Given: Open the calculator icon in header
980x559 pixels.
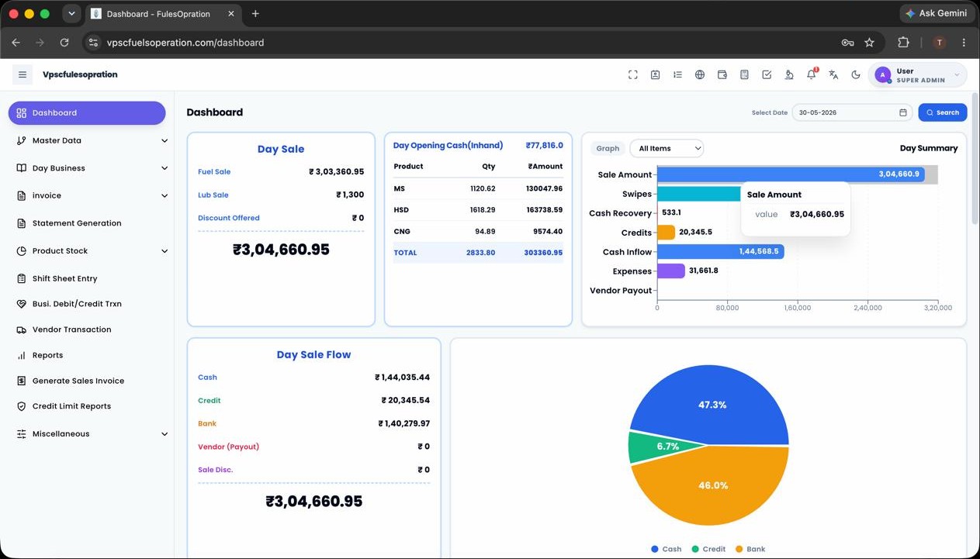Looking at the screenshot, I should (x=744, y=74).
